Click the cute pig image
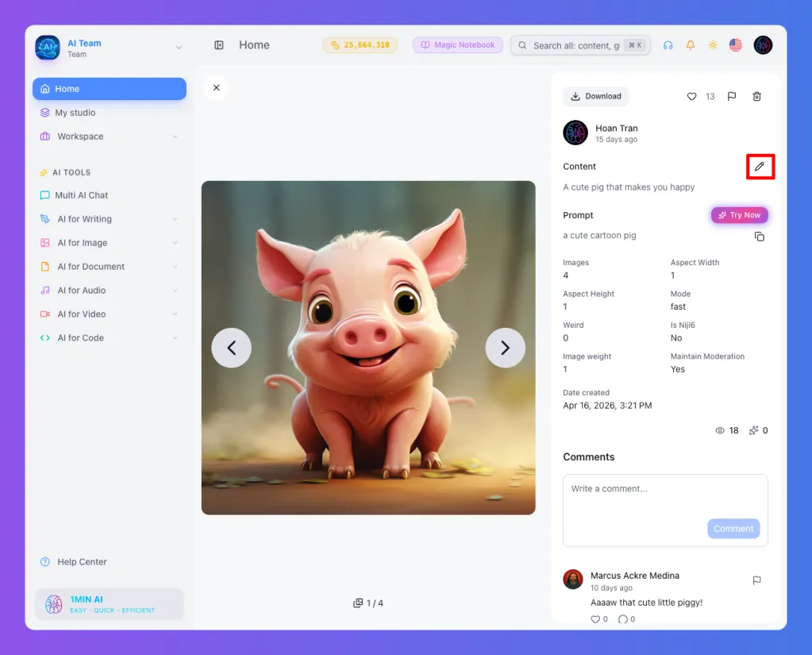 point(368,348)
